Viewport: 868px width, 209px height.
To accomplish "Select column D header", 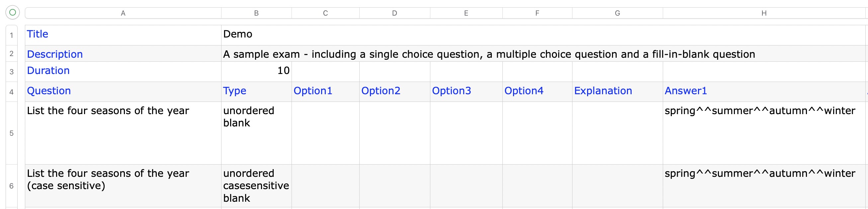I will point(394,13).
